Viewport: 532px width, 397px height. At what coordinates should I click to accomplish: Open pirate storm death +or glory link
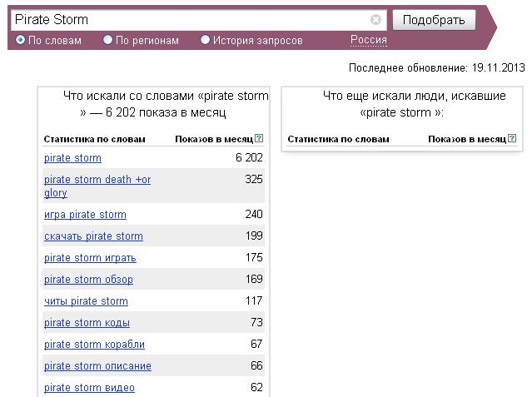[97, 186]
